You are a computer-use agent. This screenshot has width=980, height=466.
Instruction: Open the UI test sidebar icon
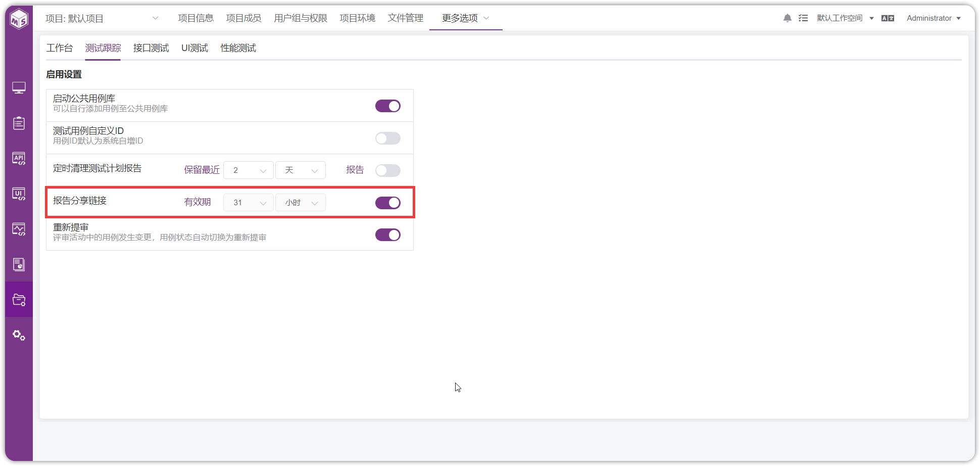coord(19,194)
